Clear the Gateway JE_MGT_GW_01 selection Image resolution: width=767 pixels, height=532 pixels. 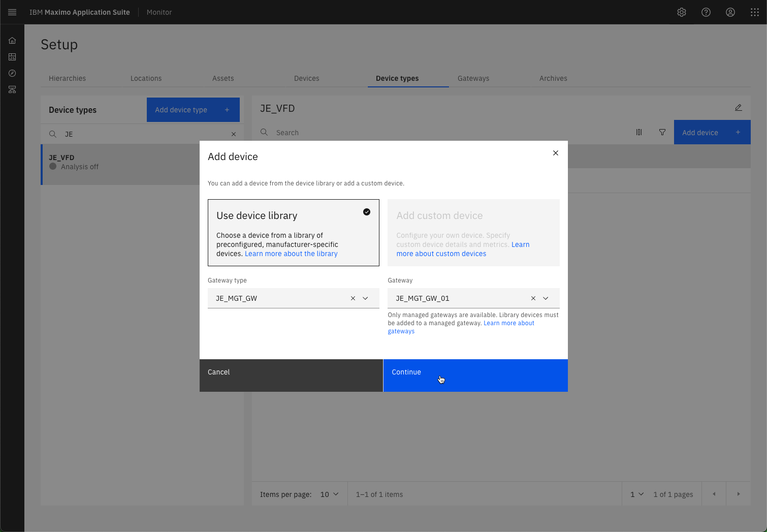click(x=533, y=298)
